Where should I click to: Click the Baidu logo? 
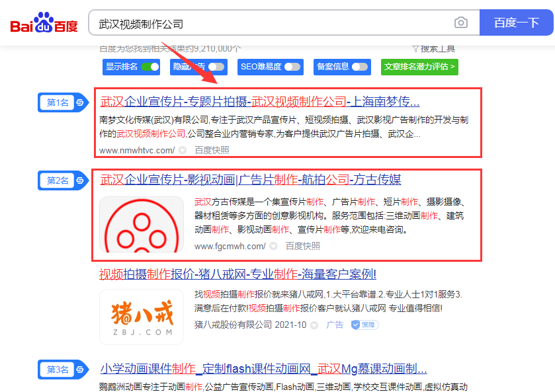[x=44, y=23]
